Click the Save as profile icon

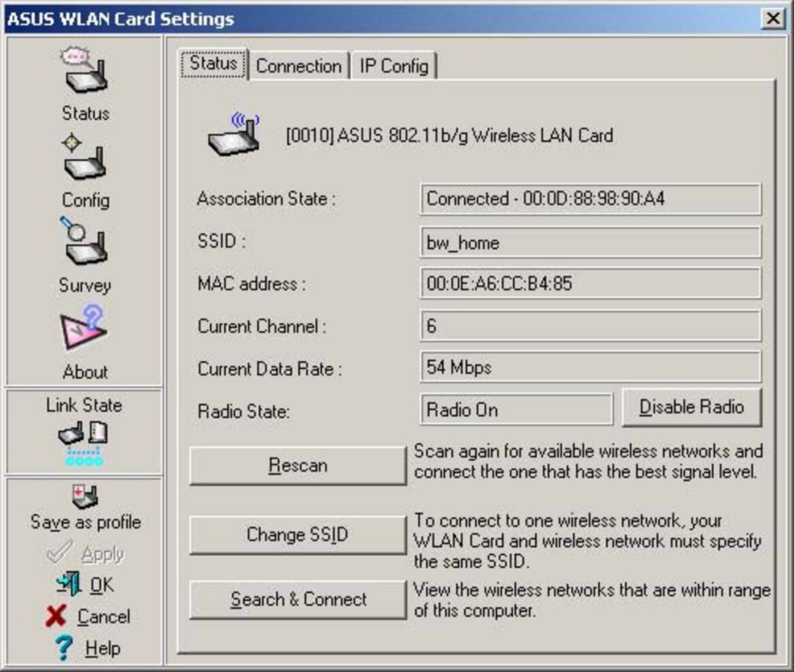coord(85,497)
